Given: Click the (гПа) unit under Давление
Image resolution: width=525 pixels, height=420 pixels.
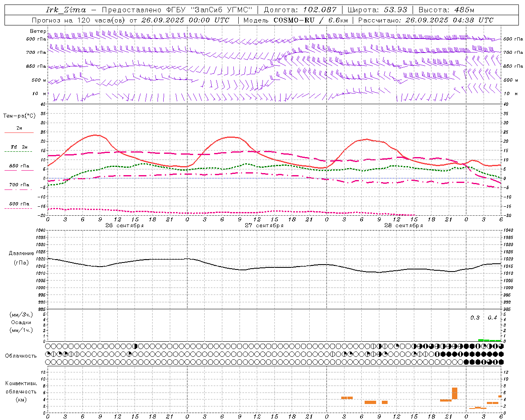Looking at the screenshot, I should coord(21,263).
